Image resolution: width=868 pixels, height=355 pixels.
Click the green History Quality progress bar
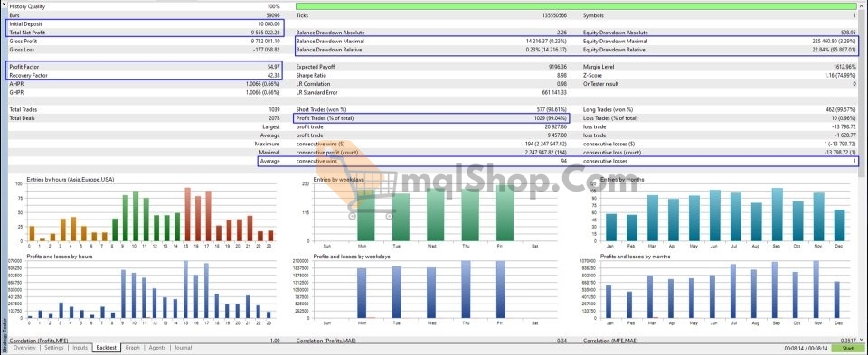click(576, 6)
